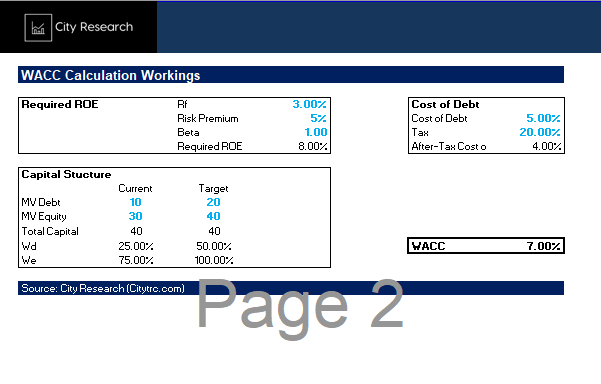Image resolution: width=601 pixels, height=384 pixels.
Task: Click the WACC Calculation Workings title bar
Action: click(x=291, y=75)
